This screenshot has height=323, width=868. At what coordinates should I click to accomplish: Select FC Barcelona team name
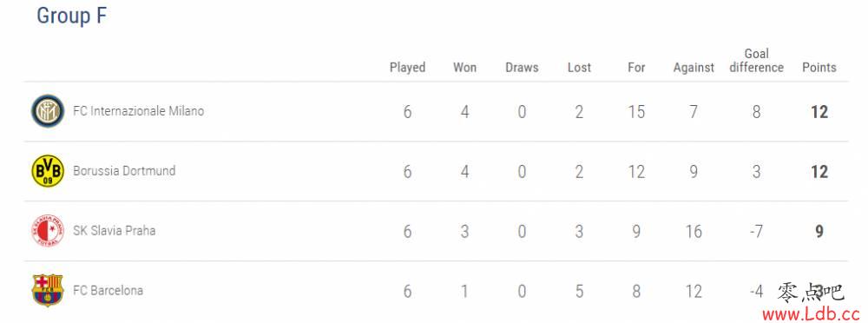[x=108, y=290]
